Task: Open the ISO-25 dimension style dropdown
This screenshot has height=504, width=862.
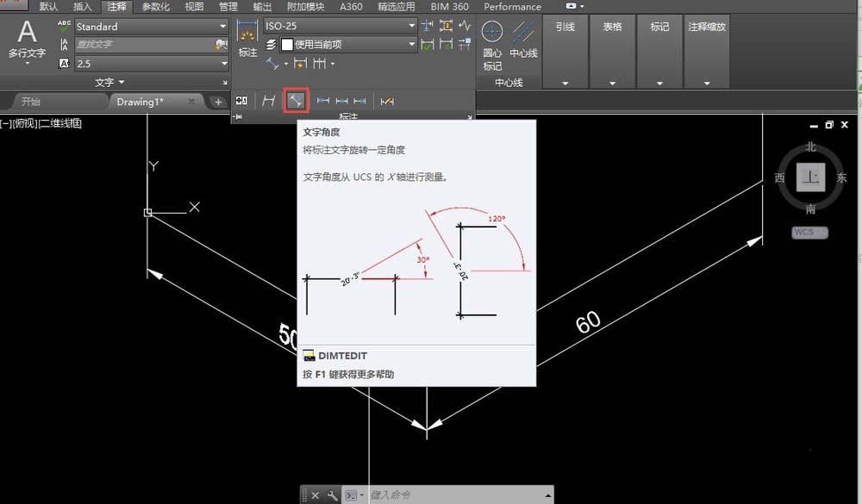Action: (411, 25)
